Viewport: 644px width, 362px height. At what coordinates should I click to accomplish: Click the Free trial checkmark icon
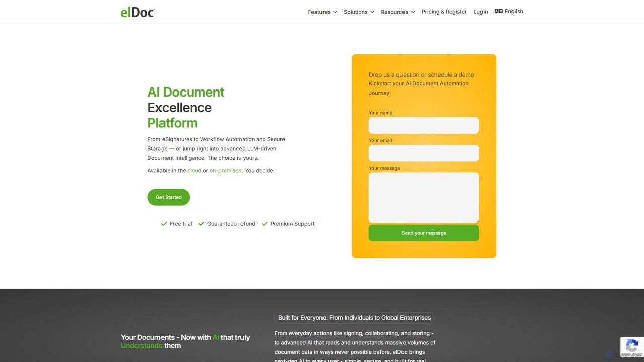coord(164,224)
